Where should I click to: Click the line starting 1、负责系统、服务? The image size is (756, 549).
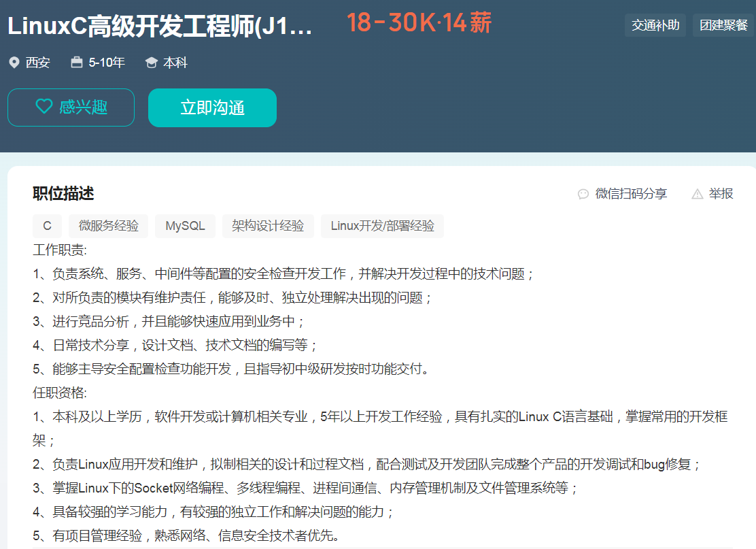[x=283, y=274]
